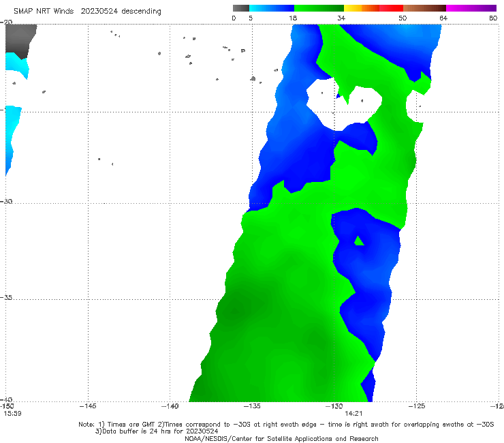The height and width of the screenshot is (443, 504).
Task: Click the brown segment of the color scale
Action: tap(424, 8)
